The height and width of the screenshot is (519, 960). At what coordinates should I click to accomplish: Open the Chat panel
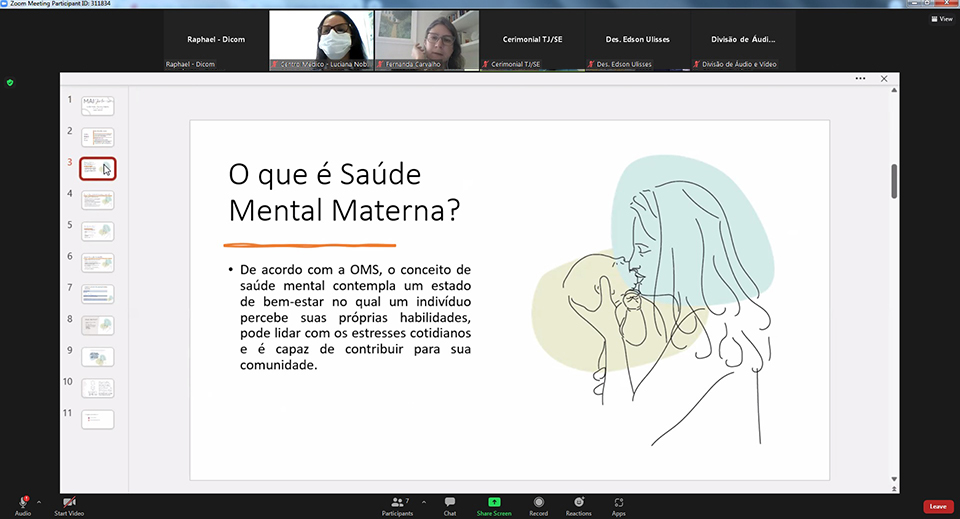(x=450, y=502)
